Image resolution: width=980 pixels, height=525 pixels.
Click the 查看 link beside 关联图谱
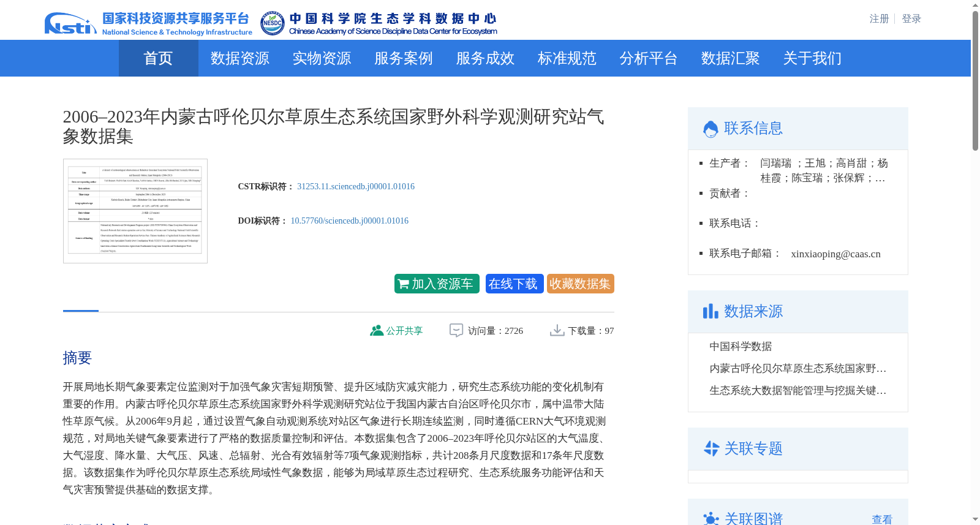882,519
